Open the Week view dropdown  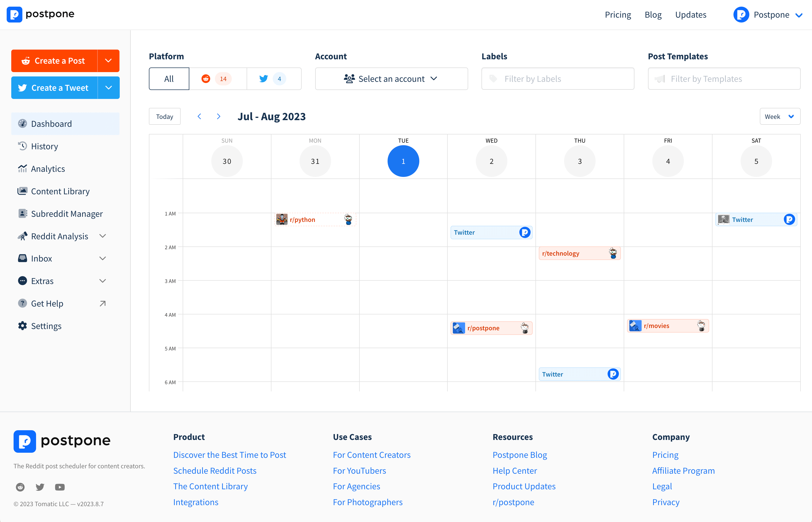780,116
